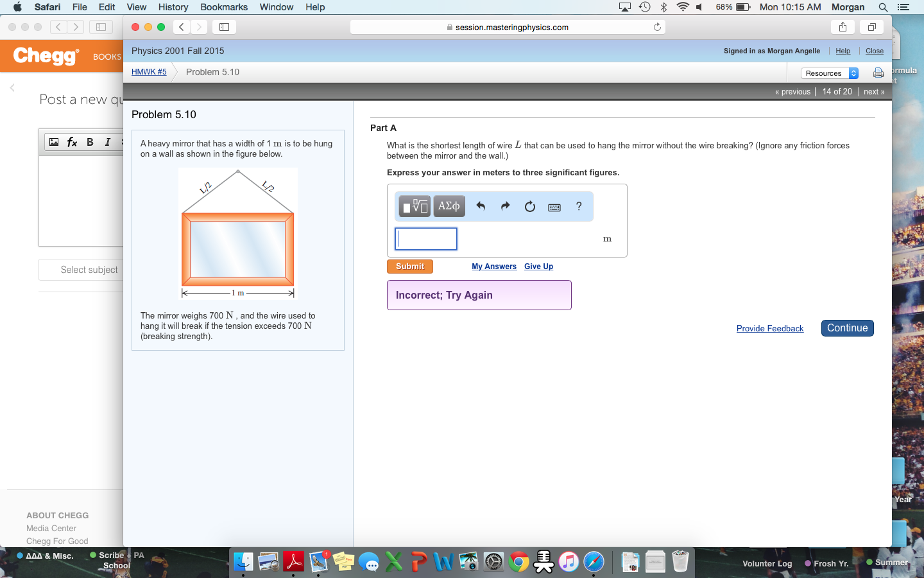
Task: Go to the next problem
Action: (874, 92)
